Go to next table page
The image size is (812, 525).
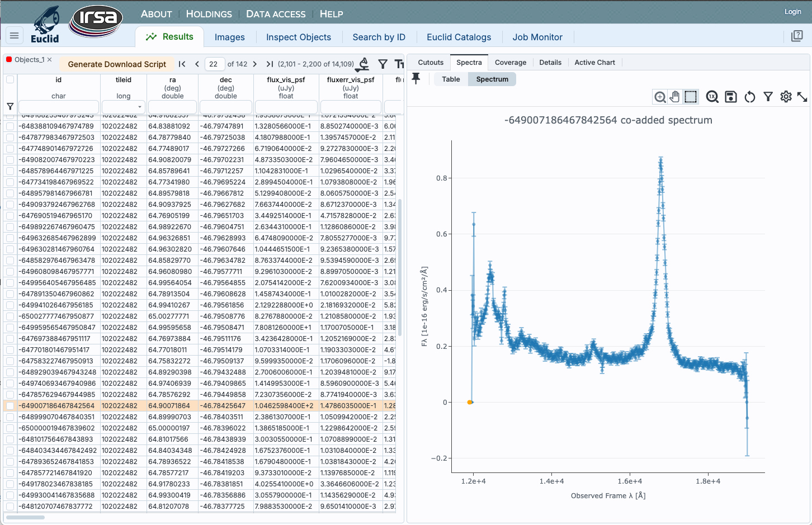click(255, 64)
